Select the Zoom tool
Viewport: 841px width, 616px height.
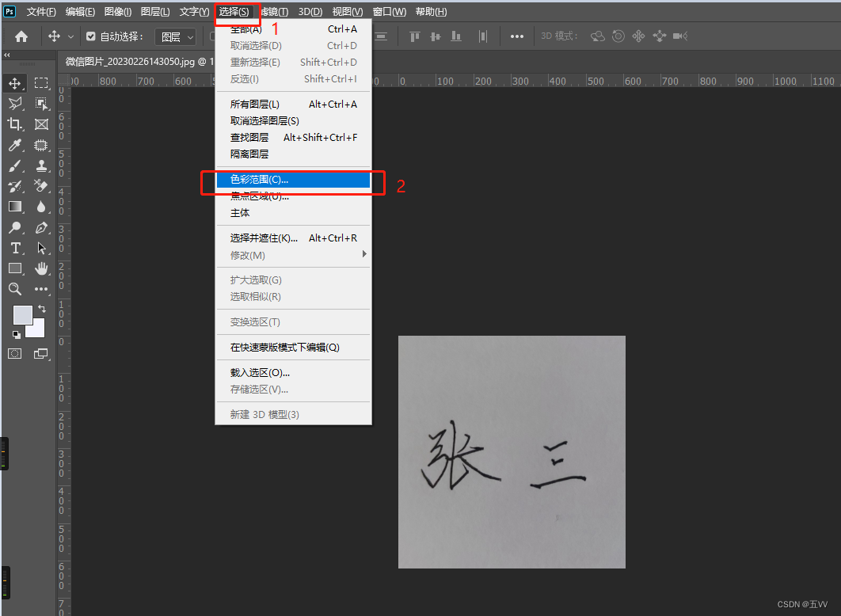(15, 289)
